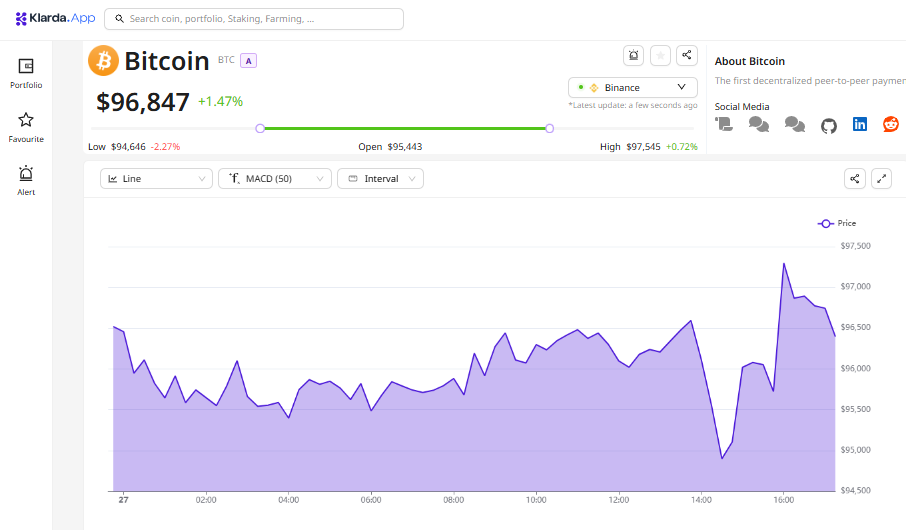Set a price alert via header bell button
Screen dimensions: 906x530
click(x=633, y=55)
